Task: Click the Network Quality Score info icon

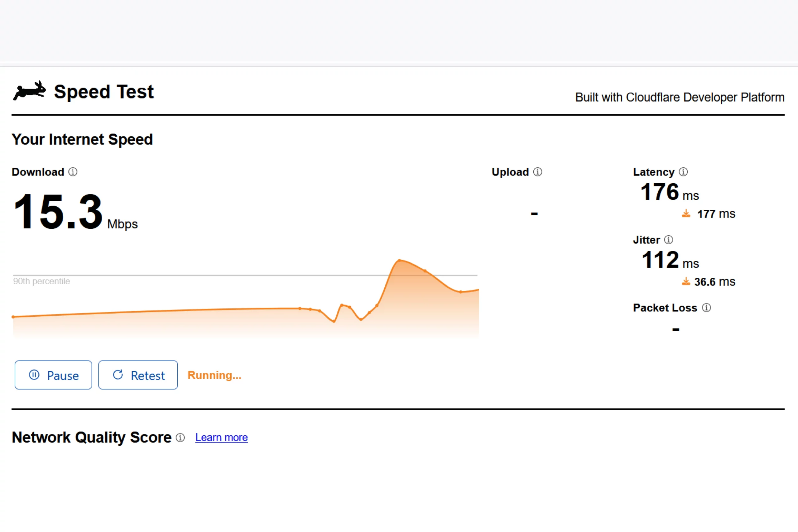Action: click(x=180, y=438)
